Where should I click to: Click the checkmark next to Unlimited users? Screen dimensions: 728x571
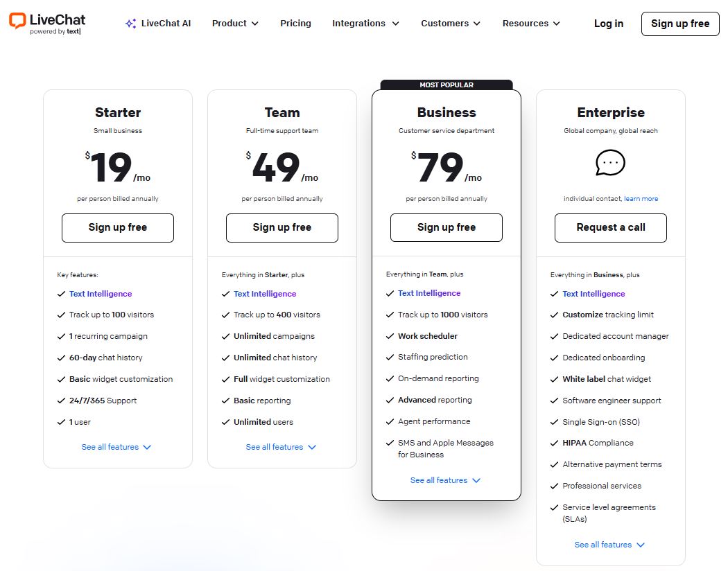click(x=226, y=422)
